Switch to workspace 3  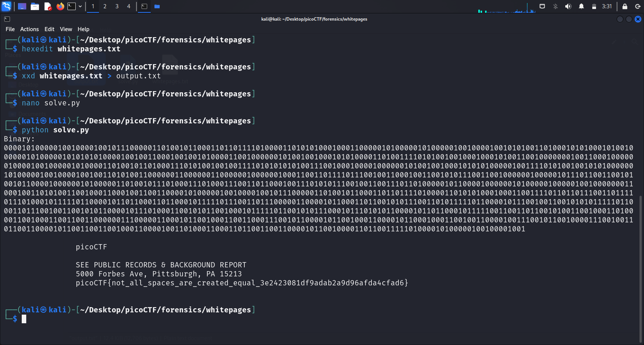[117, 6]
